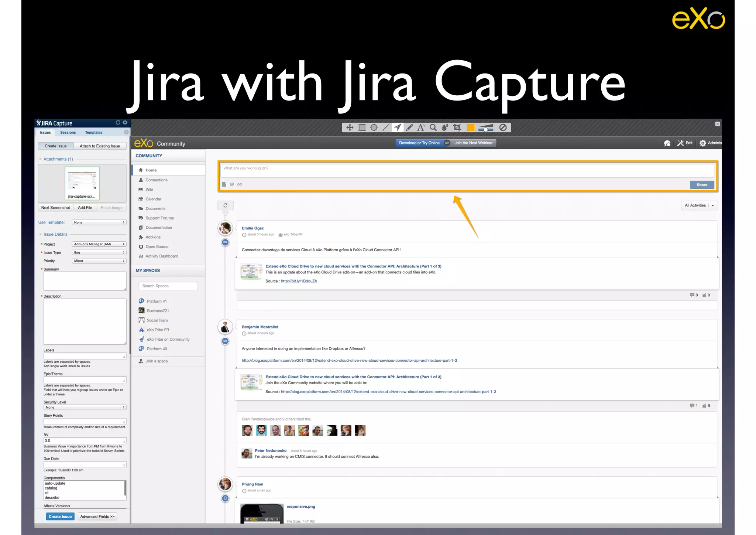Click into the Description text area
The height and width of the screenshot is (535, 756).
pos(85,322)
